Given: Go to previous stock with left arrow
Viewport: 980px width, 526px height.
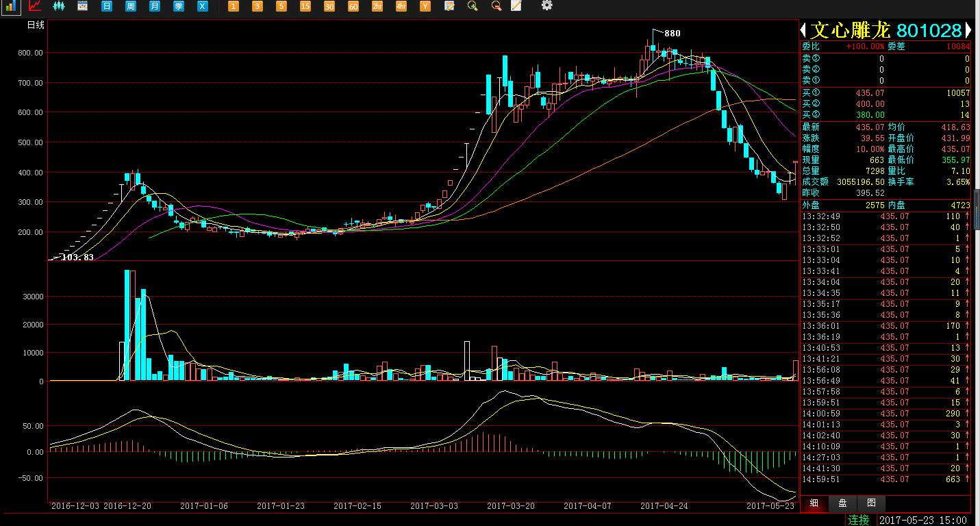Looking at the screenshot, I should tap(803, 30).
